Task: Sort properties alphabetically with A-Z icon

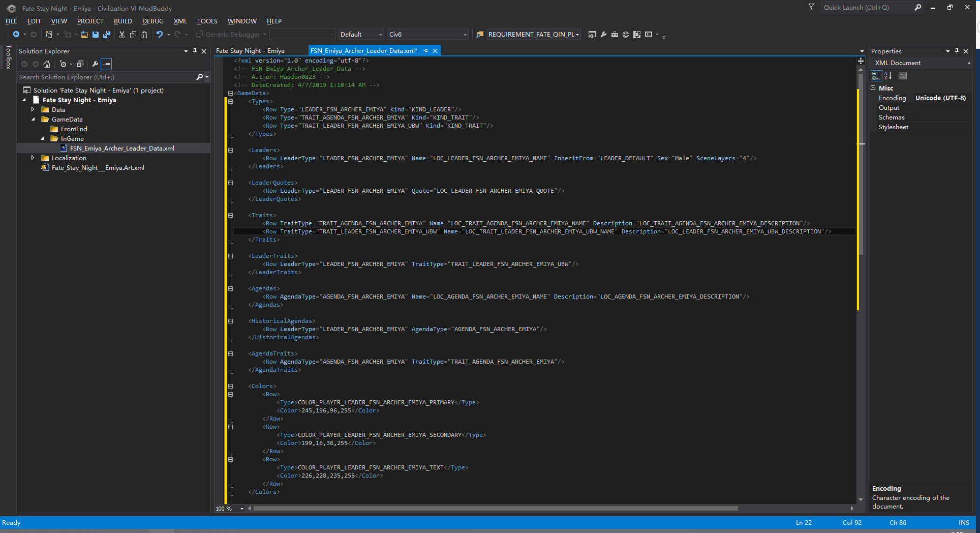Action: [x=888, y=76]
